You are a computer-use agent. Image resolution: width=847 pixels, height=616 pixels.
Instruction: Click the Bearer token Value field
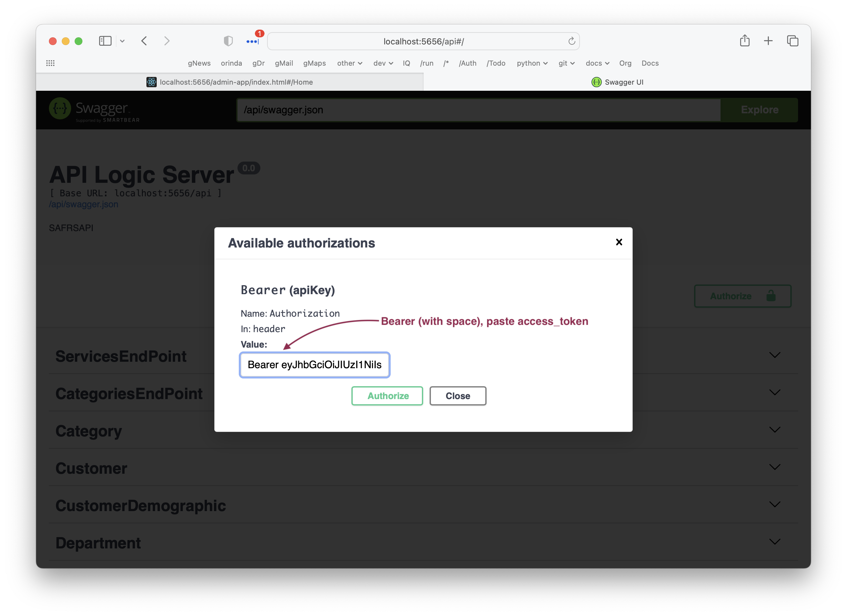pos(314,365)
